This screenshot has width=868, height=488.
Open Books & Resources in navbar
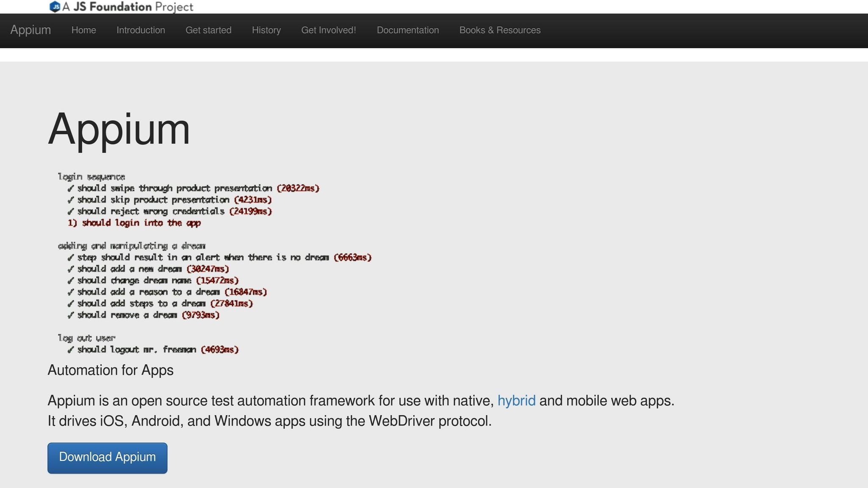(x=500, y=30)
